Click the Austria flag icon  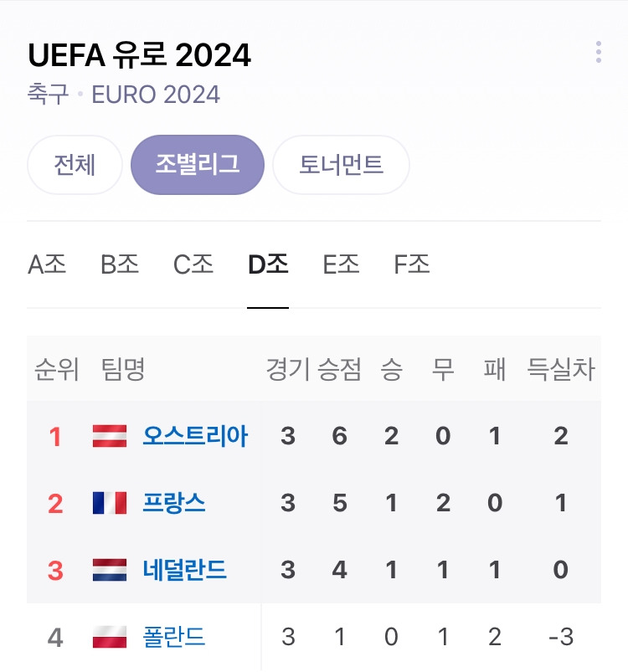tap(110, 436)
